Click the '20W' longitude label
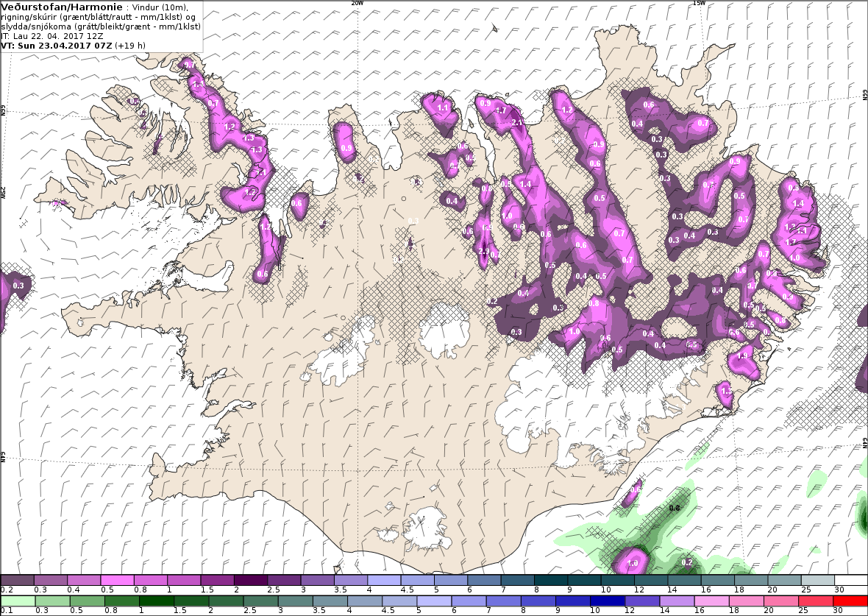The width and height of the screenshot is (868, 616). (357, 3)
